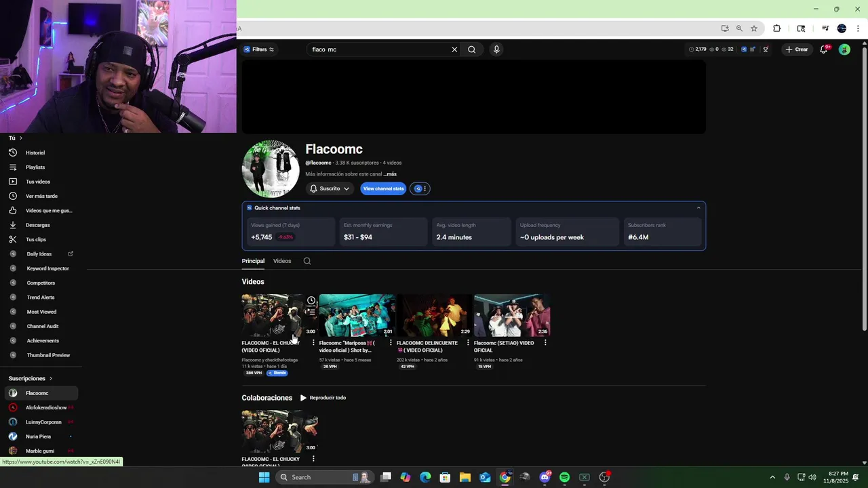Open the notifications bell with 9+ badge
This screenshot has width=868, height=488.
(824, 49)
